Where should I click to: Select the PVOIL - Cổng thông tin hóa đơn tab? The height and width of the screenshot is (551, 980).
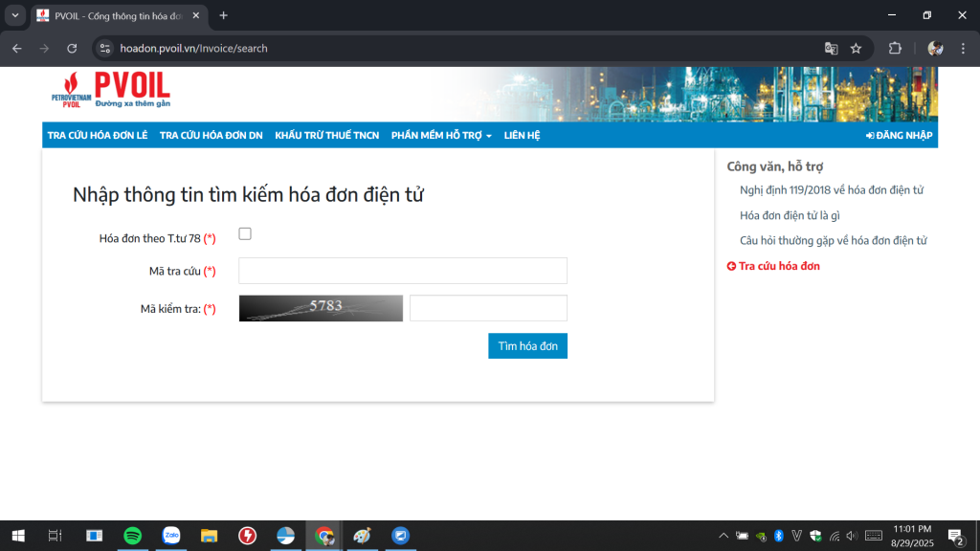point(119,15)
